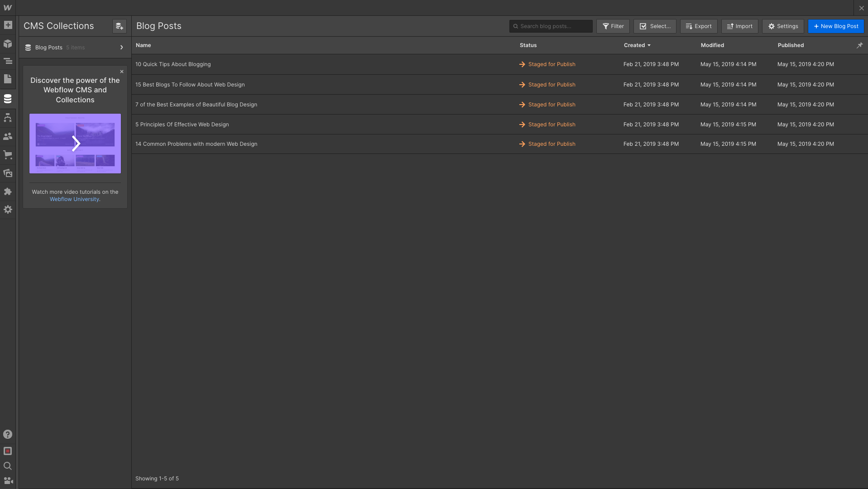
Task: Open the Filter options
Action: click(x=613, y=26)
